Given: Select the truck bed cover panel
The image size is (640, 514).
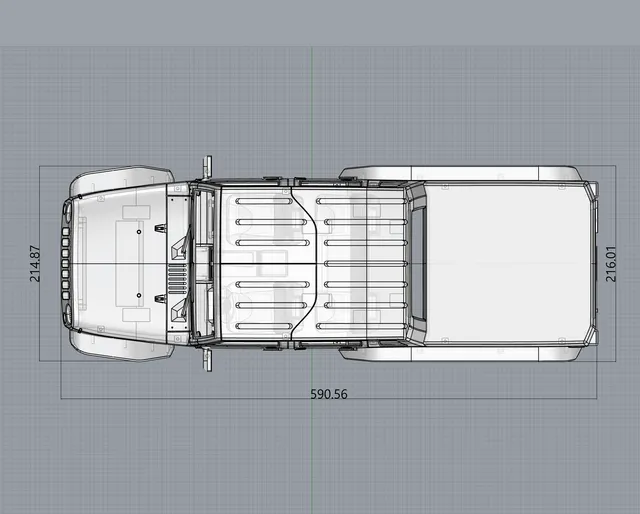Looking at the screenshot, I should tap(508, 264).
